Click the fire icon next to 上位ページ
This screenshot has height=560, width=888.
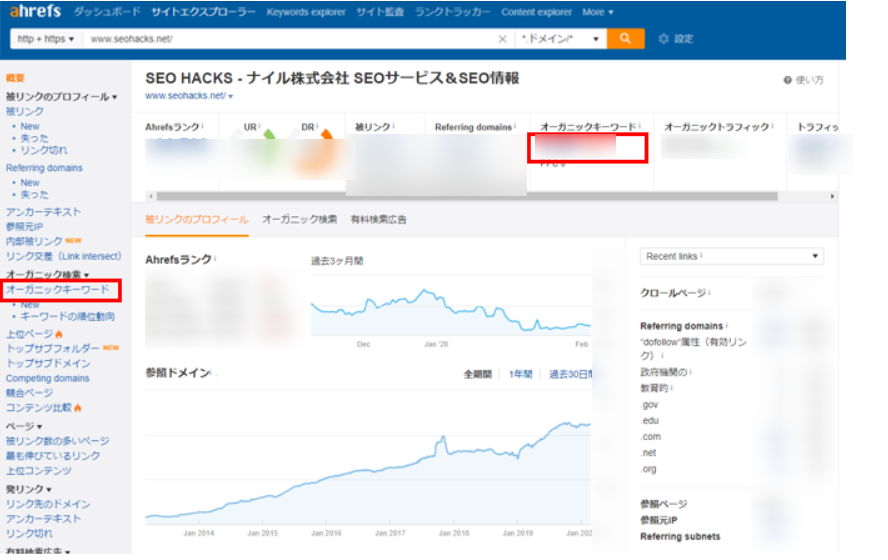(59, 334)
